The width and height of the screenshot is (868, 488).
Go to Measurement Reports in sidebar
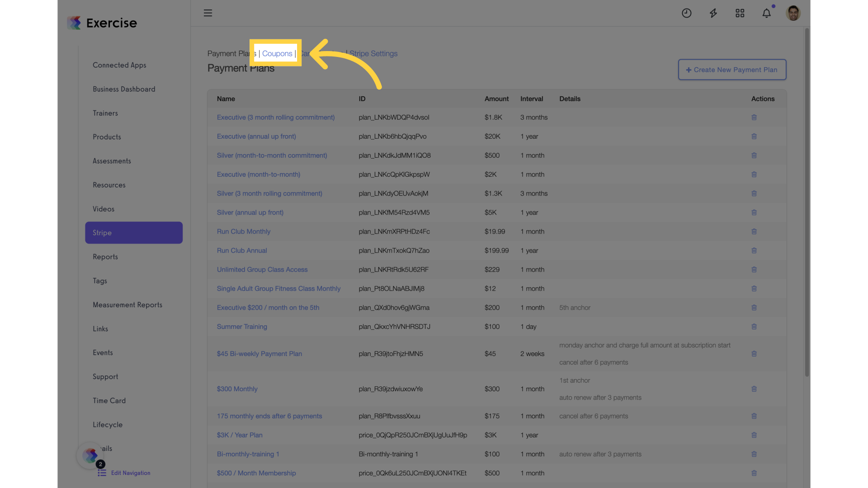[x=127, y=305]
